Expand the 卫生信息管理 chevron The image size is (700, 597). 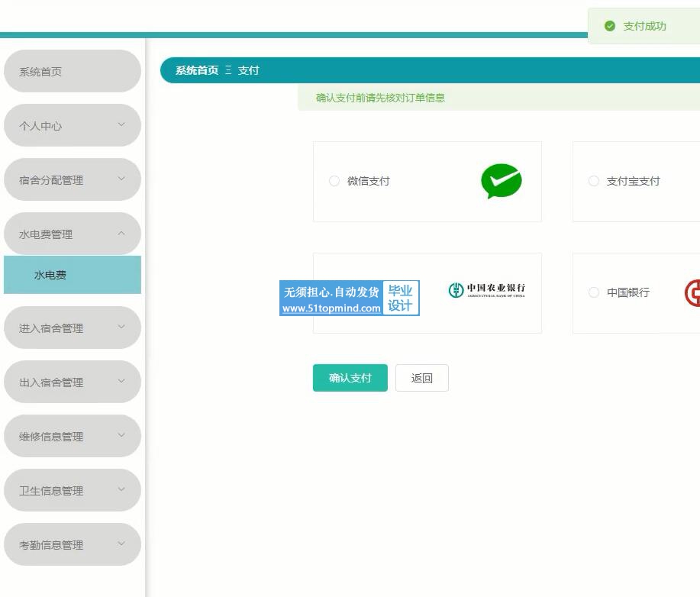[x=121, y=489]
